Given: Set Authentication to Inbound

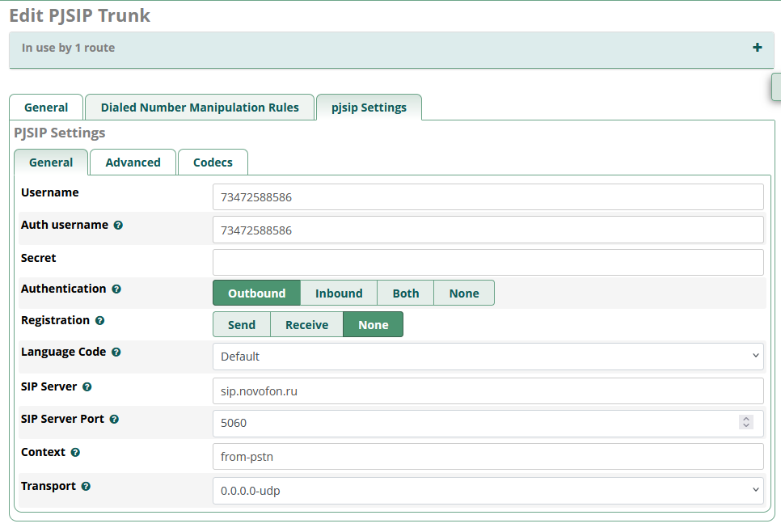Looking at the screenshot, I should (339, 293).
